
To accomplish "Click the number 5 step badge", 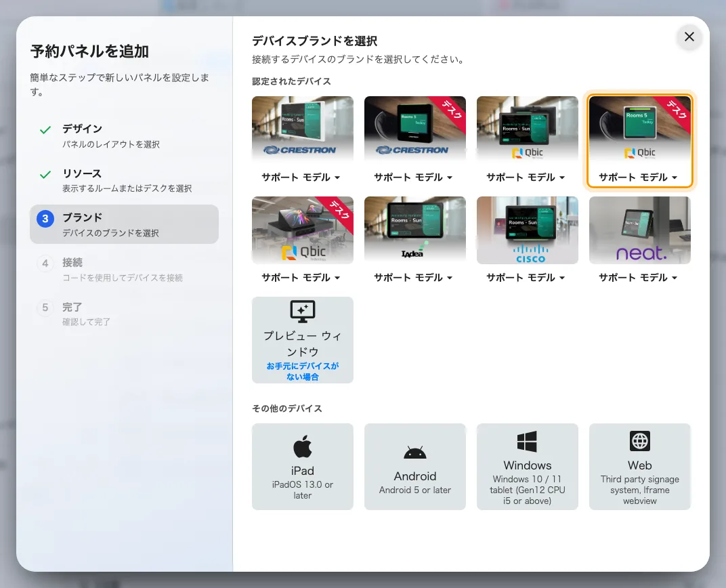I will click(x=45, y=308).
